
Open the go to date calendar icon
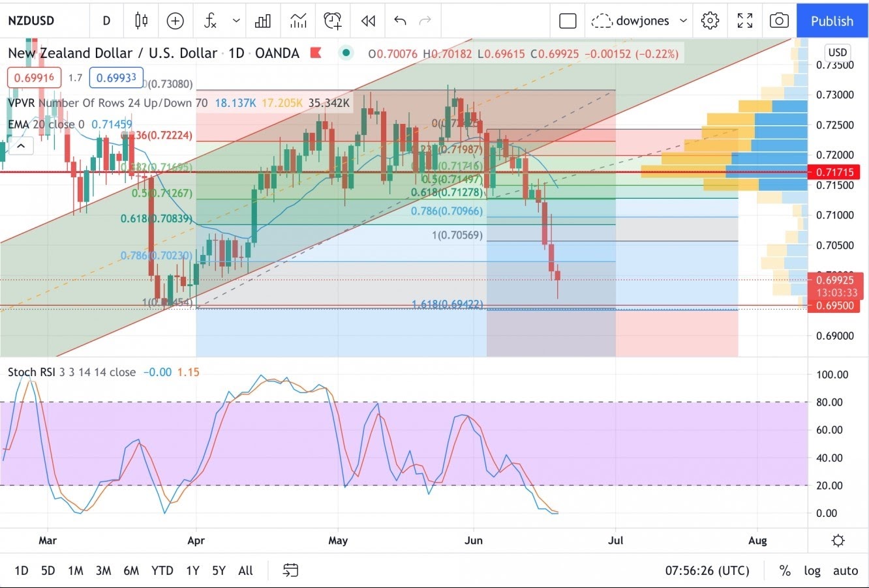(x=291, y=570)
